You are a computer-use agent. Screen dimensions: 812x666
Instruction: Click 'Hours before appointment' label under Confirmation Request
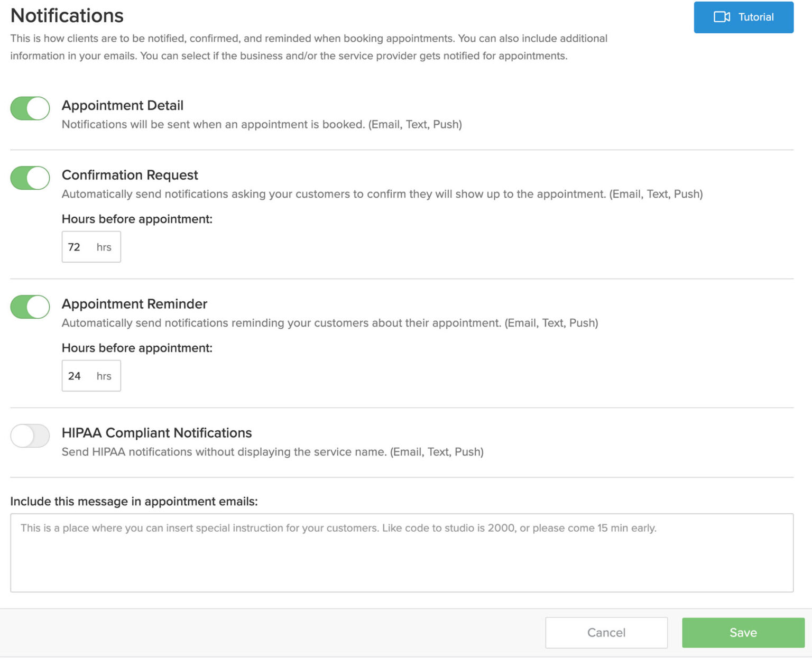click(137, 219)
